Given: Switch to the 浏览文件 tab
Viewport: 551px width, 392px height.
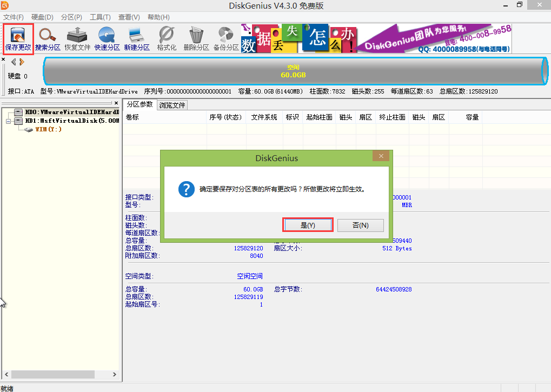Looking at the screenshot, I should coord(172,105).
